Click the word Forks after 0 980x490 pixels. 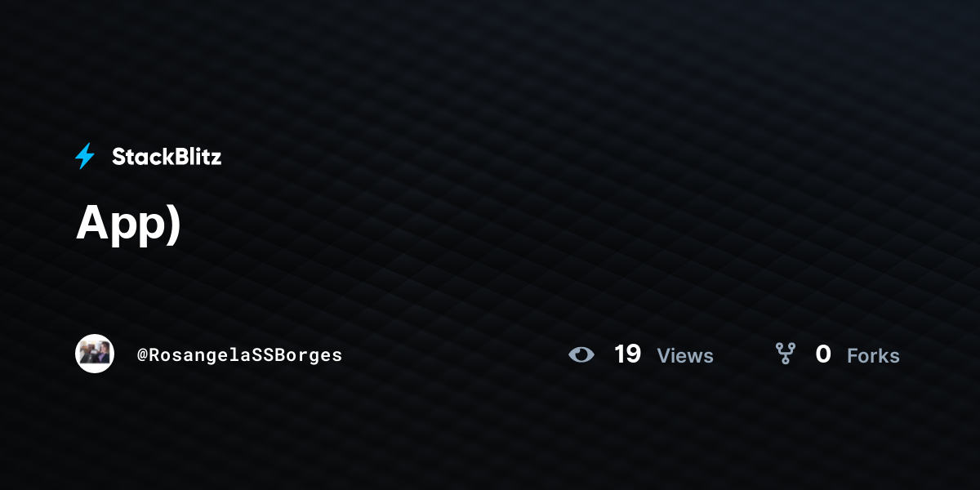pyautogui.click(x=873, y=356)
